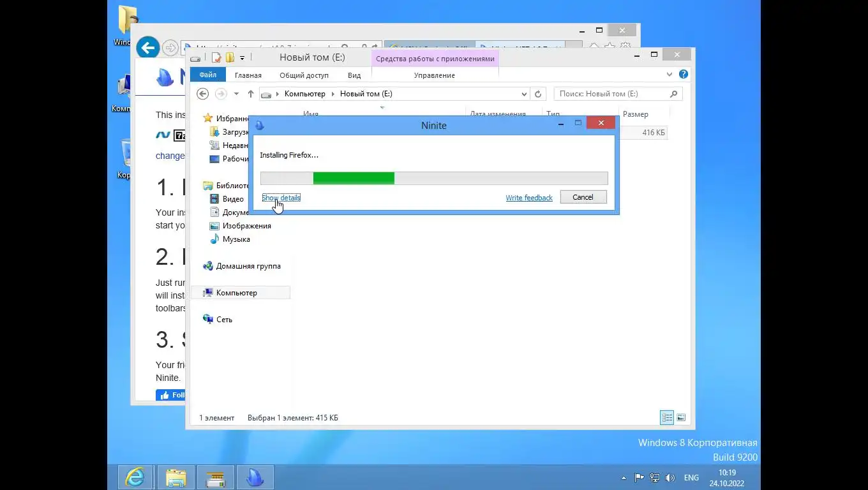Open the Файл ribbon tab in Explorer
The width and height of the screenshot is (868, 490).
(208, 75)
